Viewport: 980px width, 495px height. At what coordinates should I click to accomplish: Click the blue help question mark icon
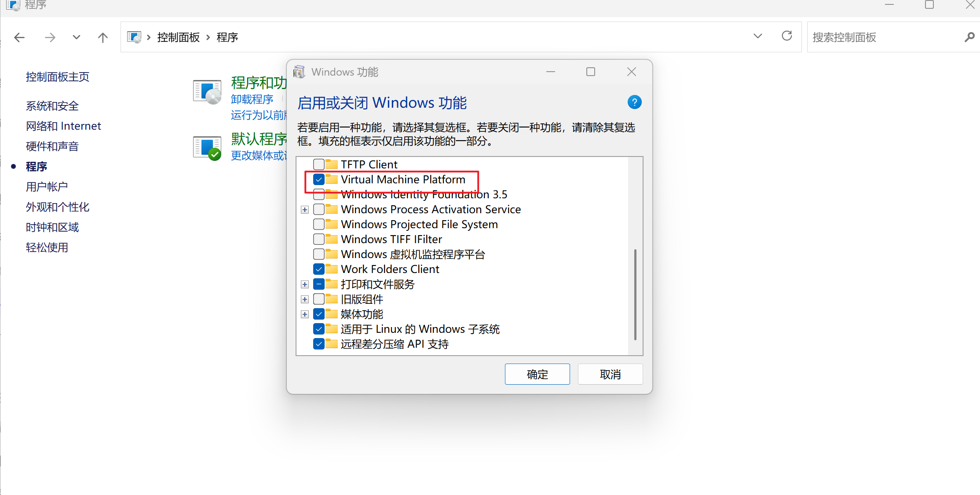634,102
